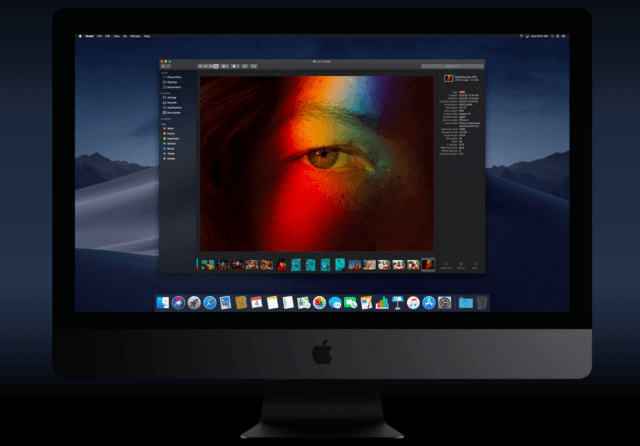Viewport: 640px width, 446px height.
Task: Click the Rotate Left quick action button
Action: point(444,265)
